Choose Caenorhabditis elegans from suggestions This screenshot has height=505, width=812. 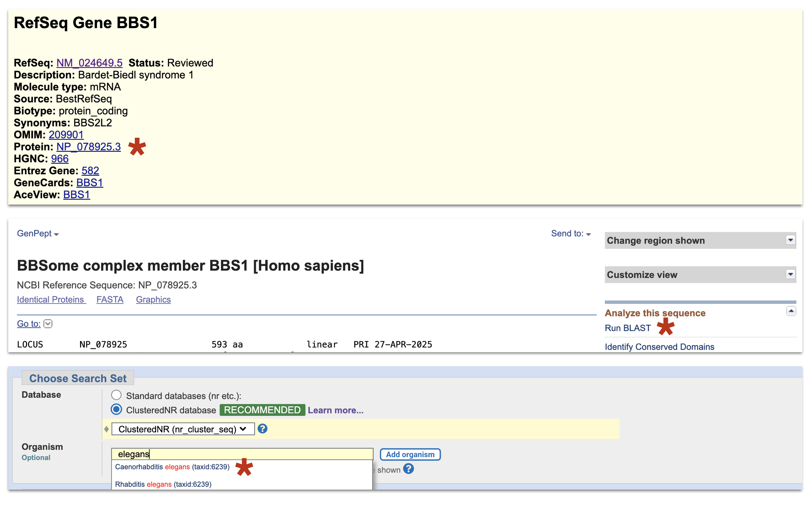coord(172,467)
